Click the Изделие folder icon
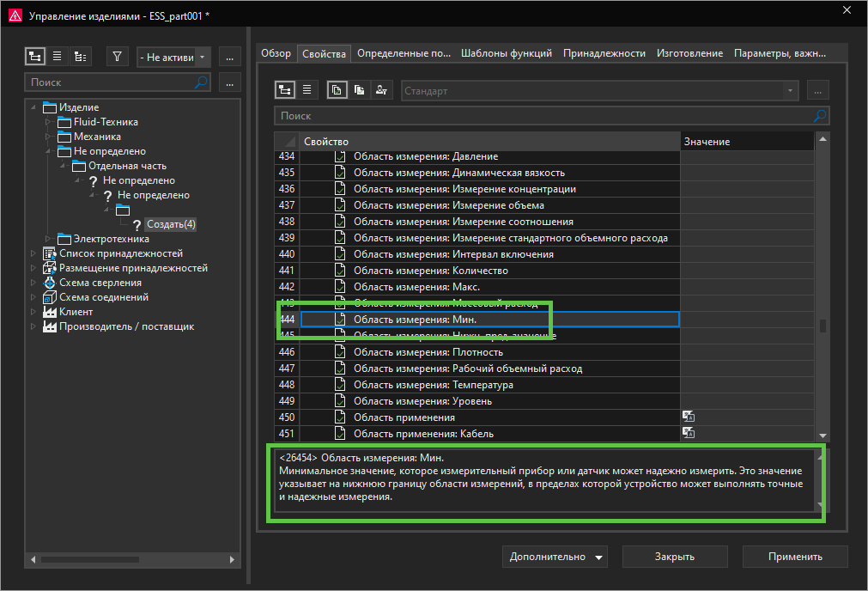 50,107
